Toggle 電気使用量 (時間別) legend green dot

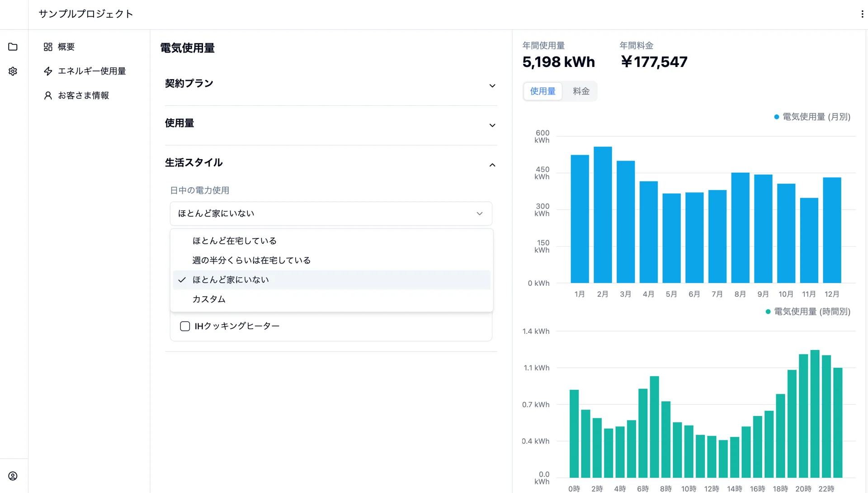(x=768, y=312)
